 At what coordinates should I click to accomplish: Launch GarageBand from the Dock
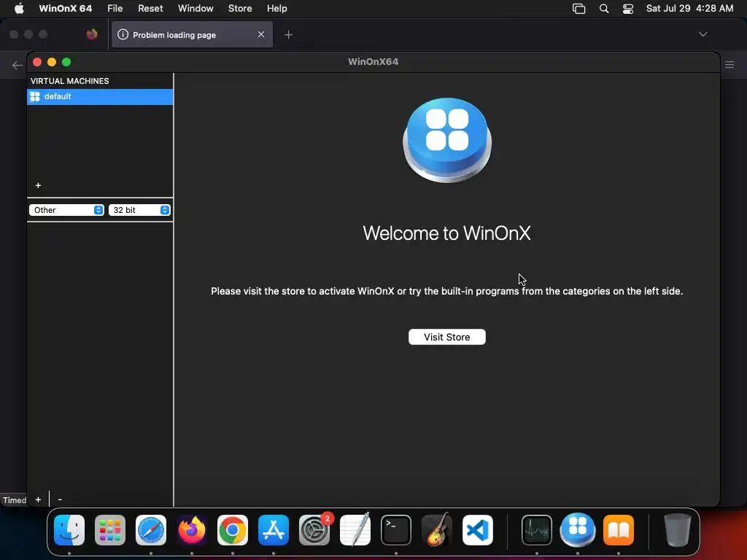coord(436,529)
